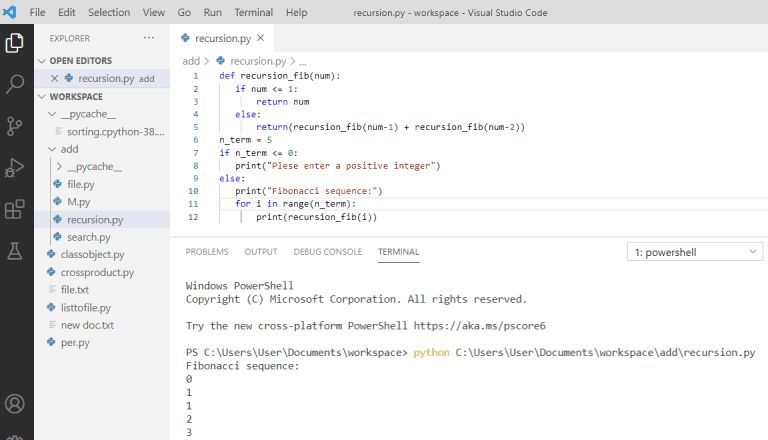Select recursion.py in the workspace tree
The height and width of the screenshot is (440, 768).
(102, 220)
